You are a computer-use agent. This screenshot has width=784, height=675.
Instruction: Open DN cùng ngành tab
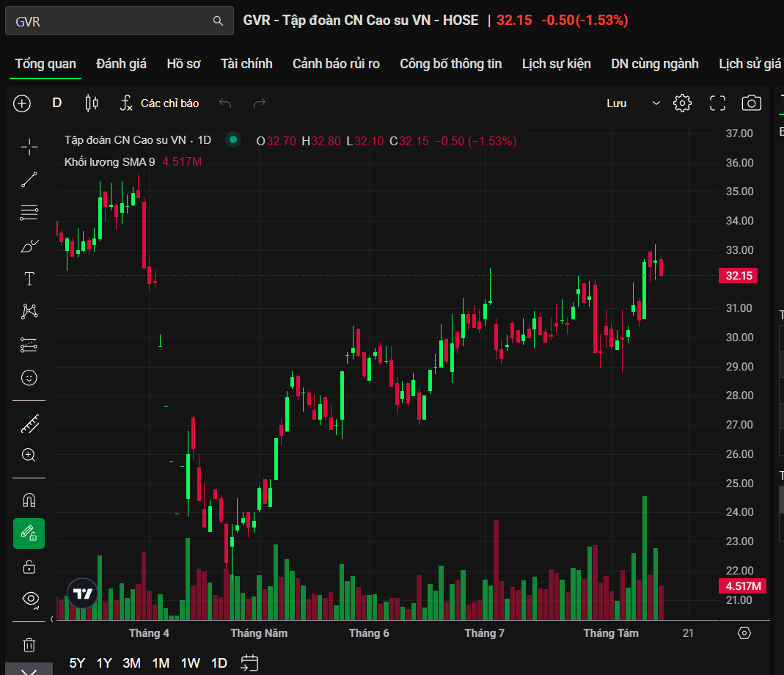coord(654,64)
